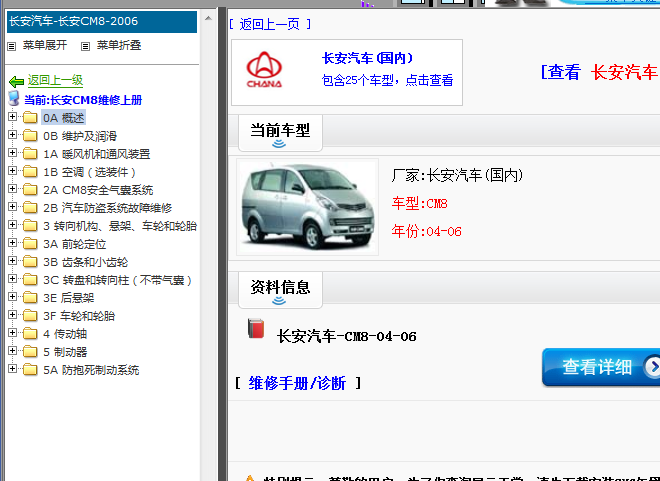
Task: Click the 长安汽车-CM8-04-06 title text
Action: tap(346, 336)
